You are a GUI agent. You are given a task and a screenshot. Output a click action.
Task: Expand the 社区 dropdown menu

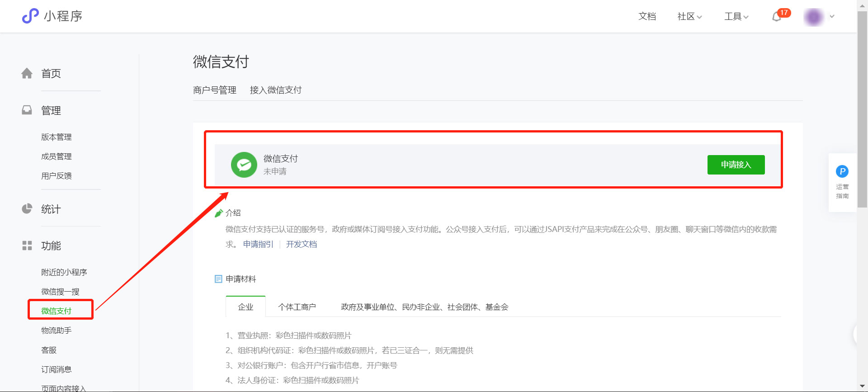pyautogui.click(x=689, y=17)
